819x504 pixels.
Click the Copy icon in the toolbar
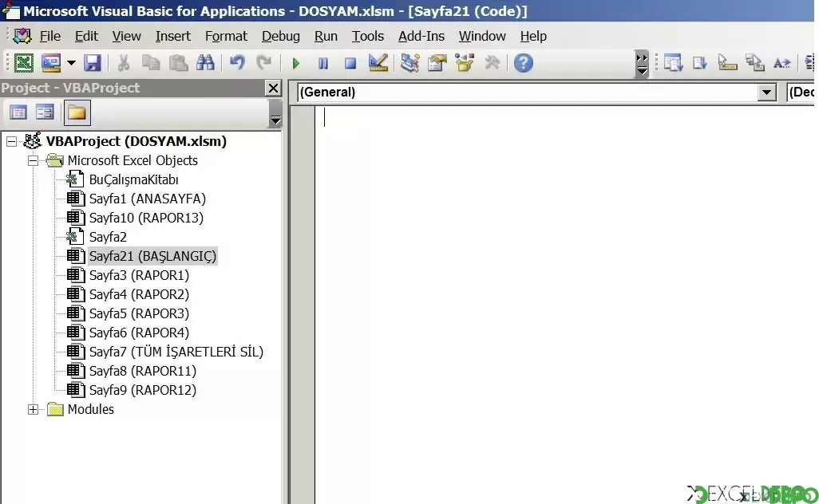pyautogui.click(x=151, y=63)
